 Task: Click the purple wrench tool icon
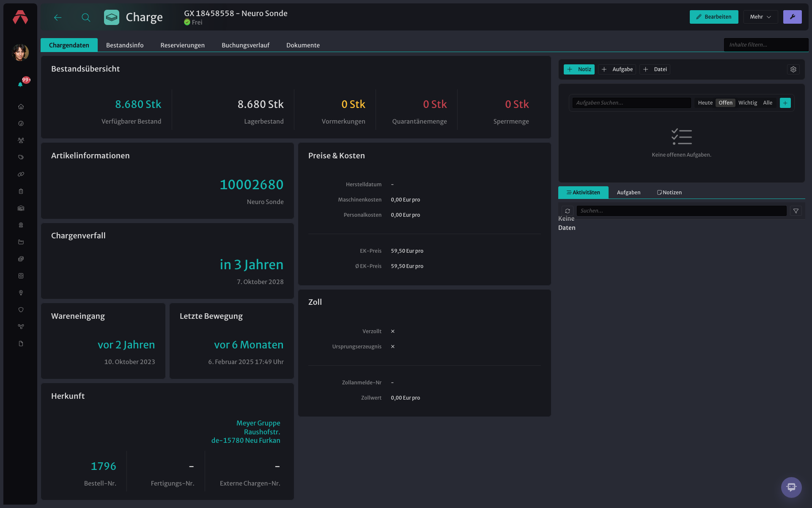[792, 17]
